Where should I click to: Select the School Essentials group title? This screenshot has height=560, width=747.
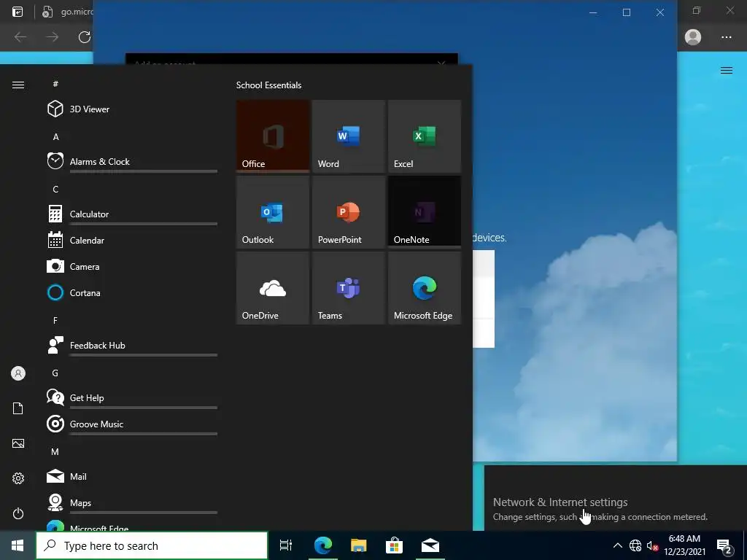(x=268, y=85)
